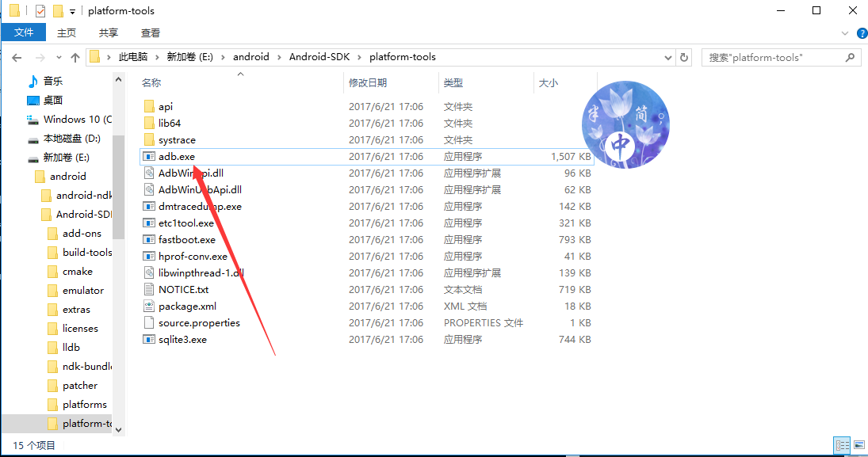Switch to large icons view layout
This screenshot has width=868, height=457.
859,445
